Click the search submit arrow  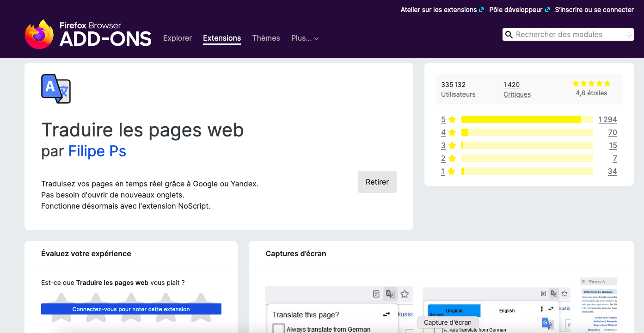click(628, 35)
